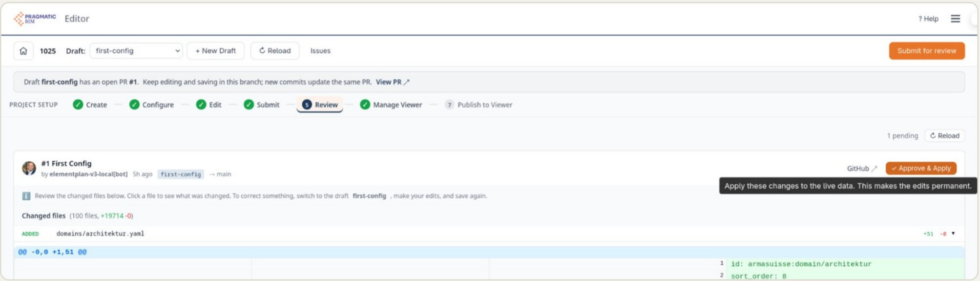Select the Review step tab
980x281 pixels.
320,105
